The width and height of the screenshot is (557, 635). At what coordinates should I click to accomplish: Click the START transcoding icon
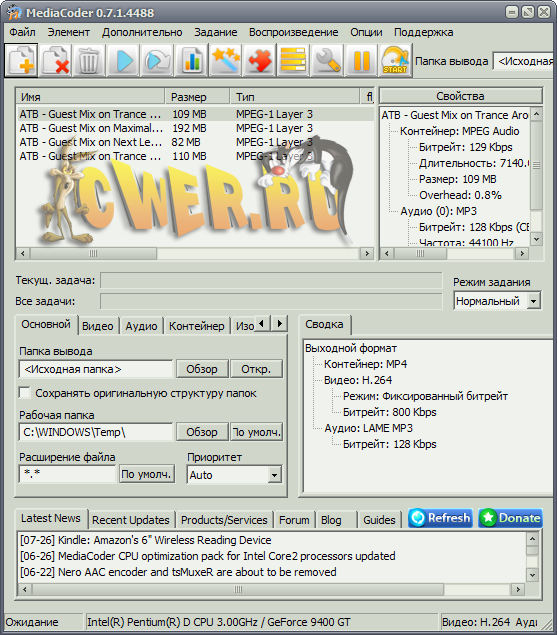(x=396, y=60)
